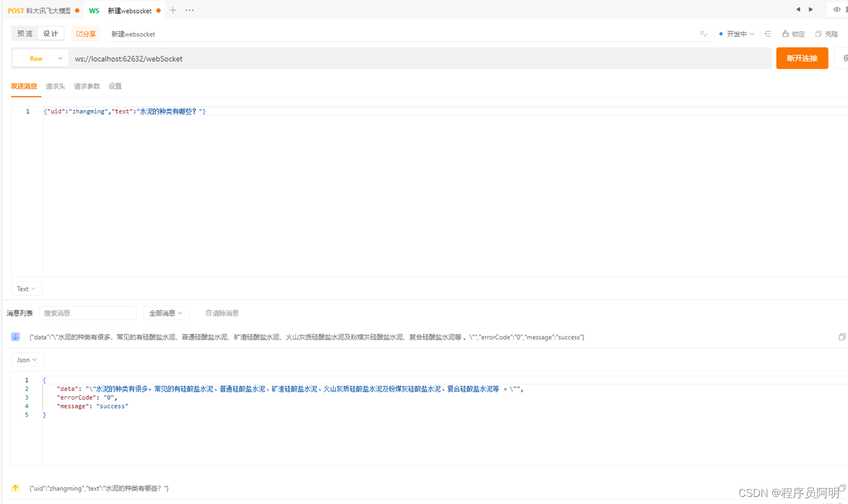
Task: Open the 发送消息 tab
Action: coord(24,86)
